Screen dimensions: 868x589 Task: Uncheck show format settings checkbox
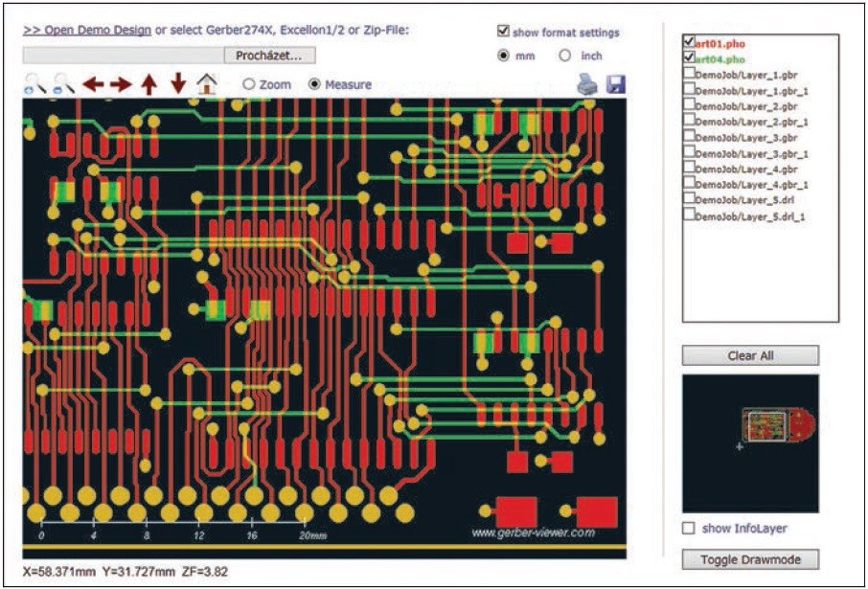coord(503,31)
